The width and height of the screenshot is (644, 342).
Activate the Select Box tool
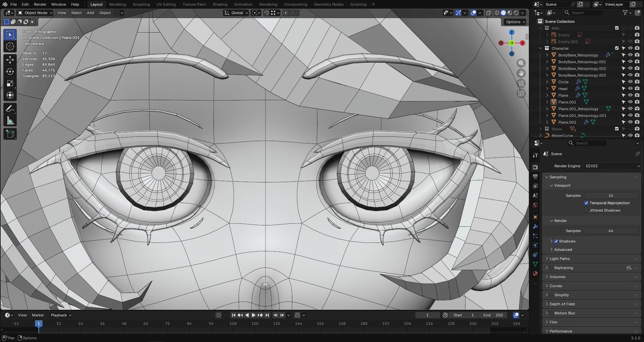coord(10,35)
